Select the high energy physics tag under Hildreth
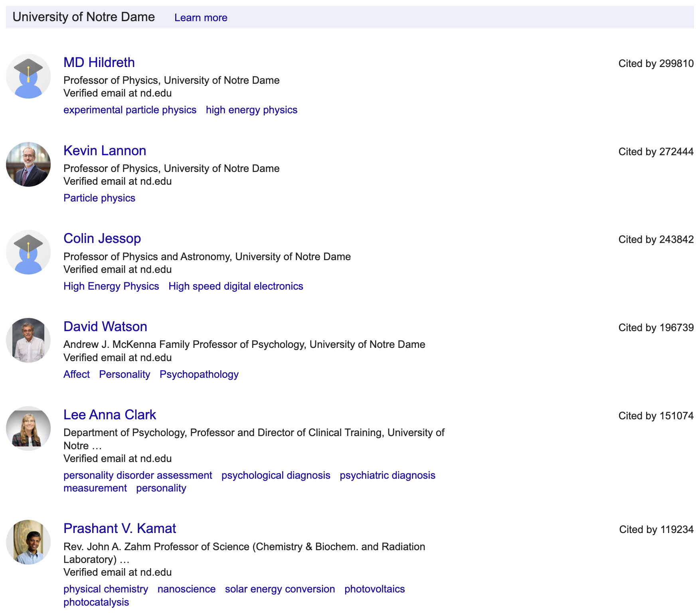Viewport: 700px width, 614px height. [251, 110]
